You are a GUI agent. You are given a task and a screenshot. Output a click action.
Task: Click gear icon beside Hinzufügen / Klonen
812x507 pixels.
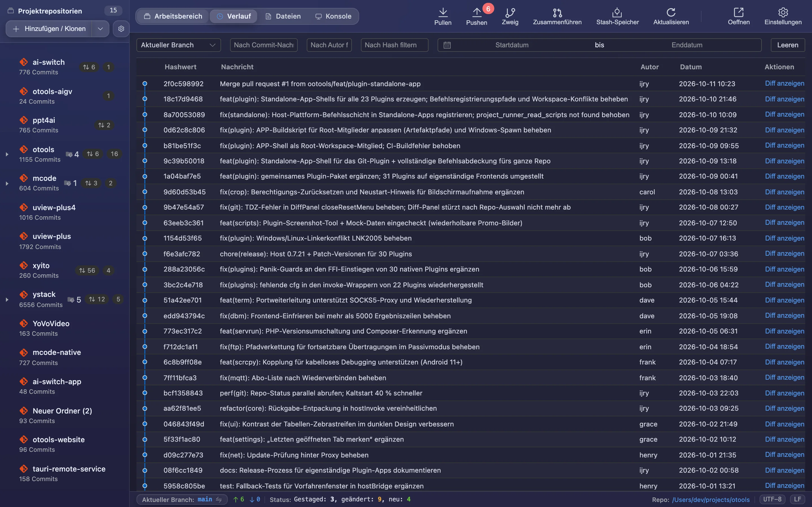point(121,29)
